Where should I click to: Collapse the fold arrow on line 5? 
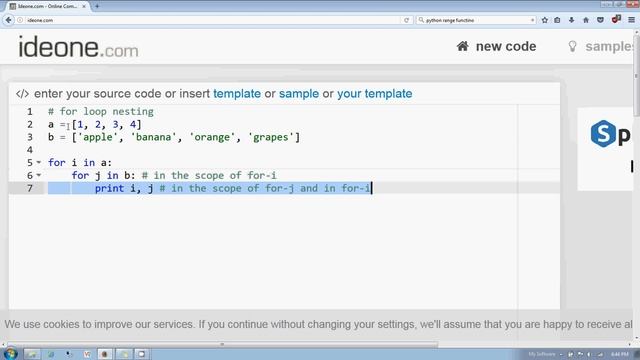[39, 162]
